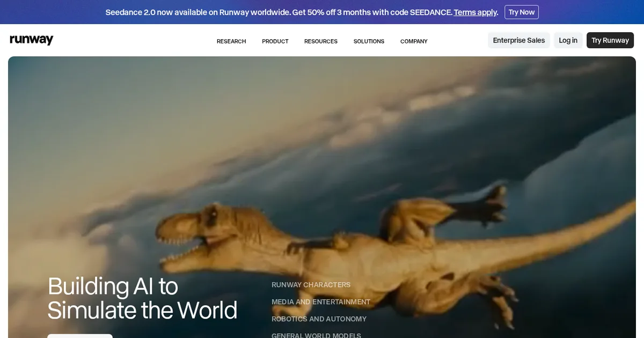This screenshot has height=338, width=644.
Task: Open the Research menu
Action: pyautogui.click(x=231, y=41)
